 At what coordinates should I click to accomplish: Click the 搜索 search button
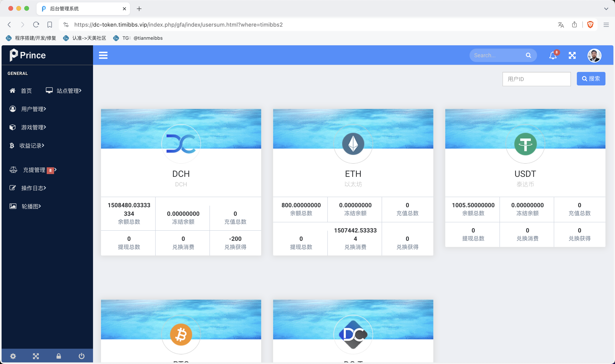pos(591,79)
